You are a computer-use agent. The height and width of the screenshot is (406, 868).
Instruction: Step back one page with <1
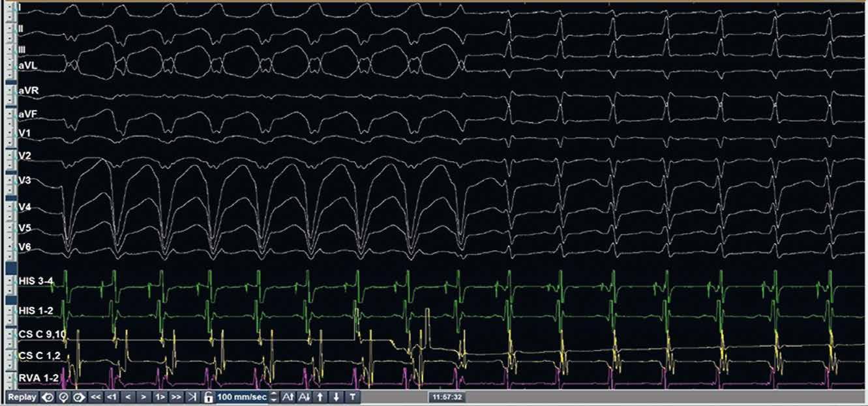(x=112, y=397)
